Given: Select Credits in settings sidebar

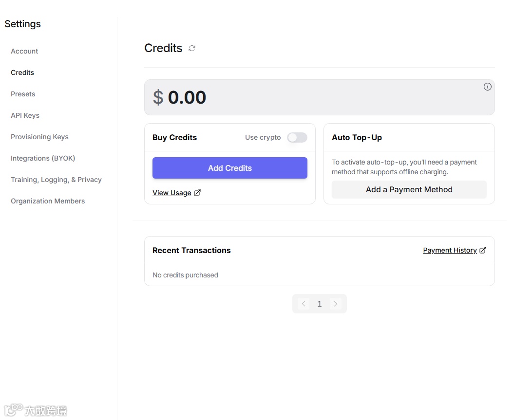Looking at the screenshot, I should click(22, 73).
